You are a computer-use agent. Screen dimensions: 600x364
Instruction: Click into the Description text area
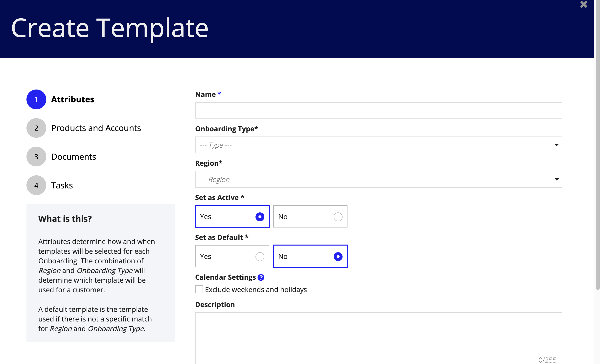click(x=378, y=338)
